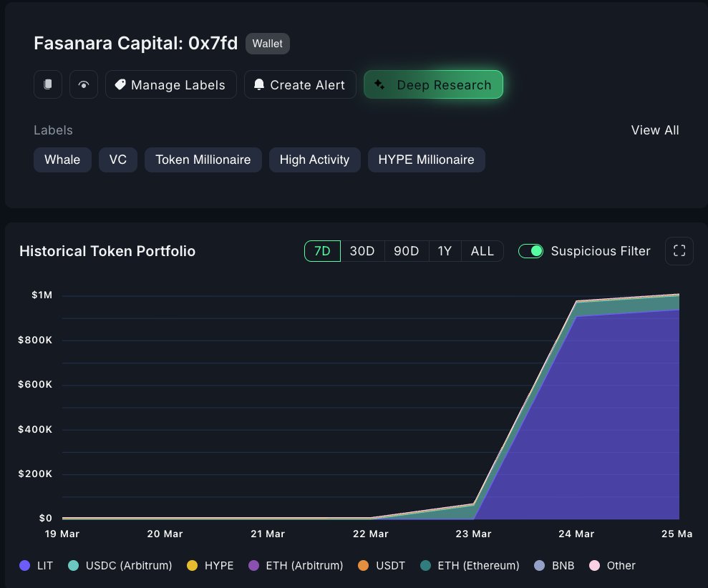
Task: Toggle USDC (Arbitrum) legend entry
Action: pyautogui.click(x=121, y=565)
